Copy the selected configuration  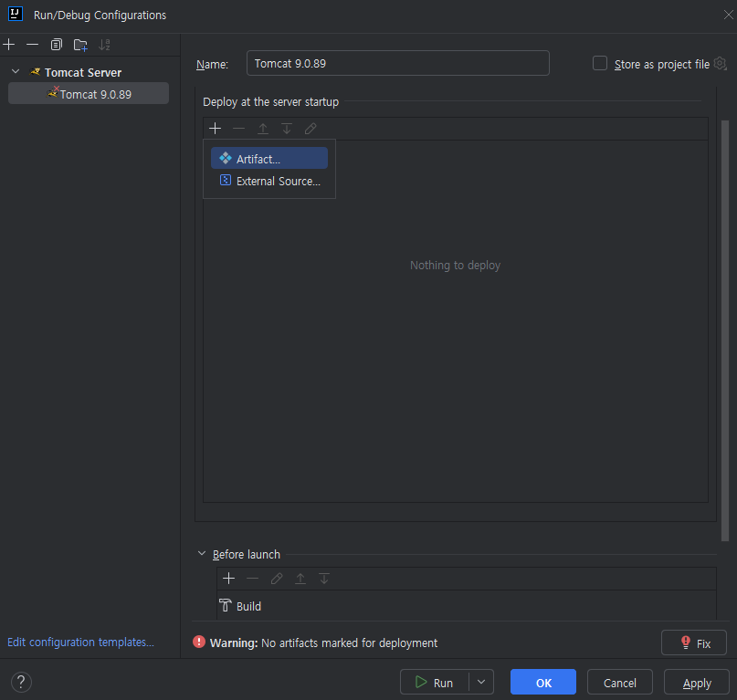(x=57, y=45)
